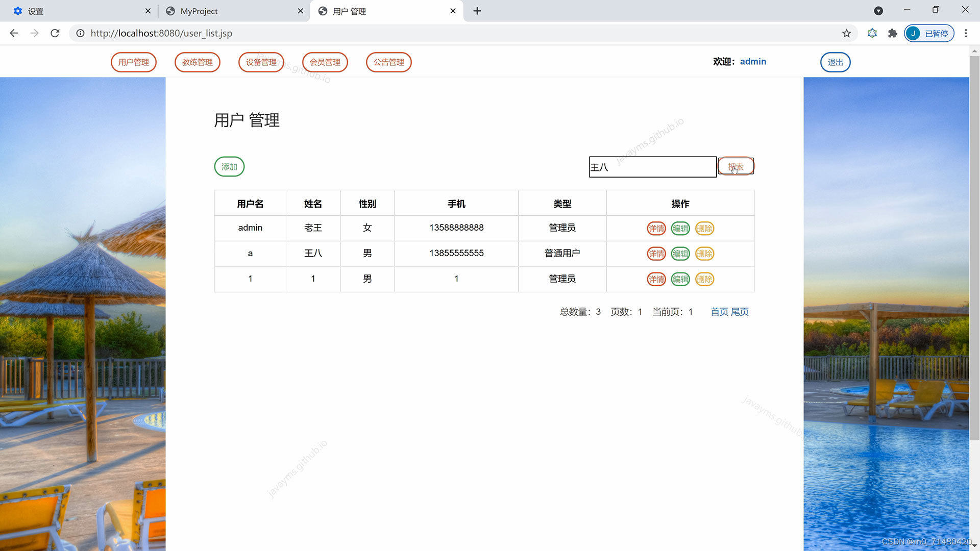
Task: Edit the 王八 user row
Action: click(680, 254)
